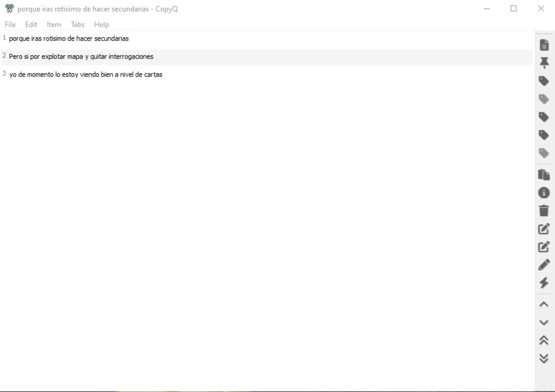Click the single down chevron
The image size is (555, 392).
pyautogui.click(x=544, y=322)
